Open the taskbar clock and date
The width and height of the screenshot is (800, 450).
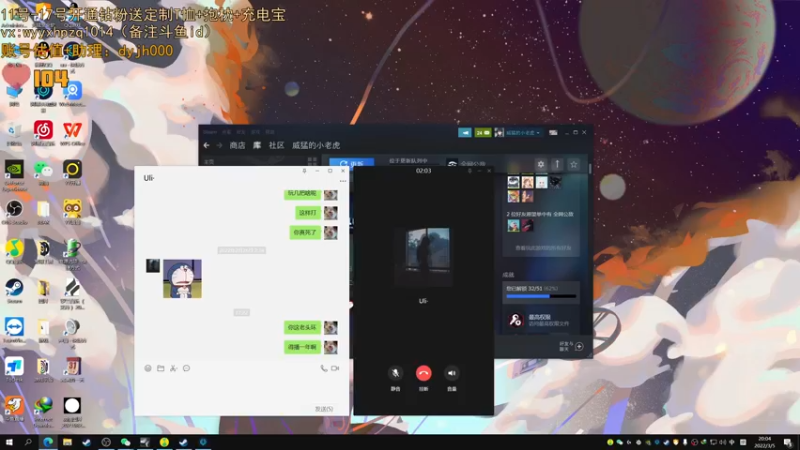[765, 442]
